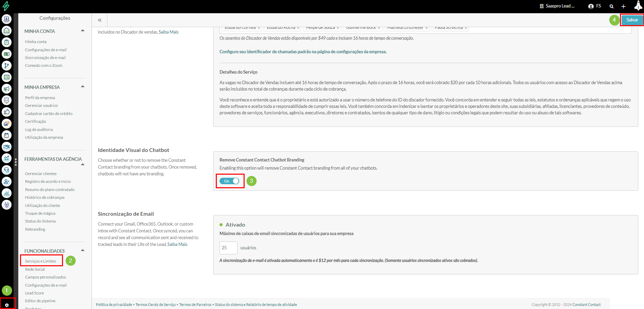Collapse the FERRAMENTAS DA AGÊNCIA section

83,165
